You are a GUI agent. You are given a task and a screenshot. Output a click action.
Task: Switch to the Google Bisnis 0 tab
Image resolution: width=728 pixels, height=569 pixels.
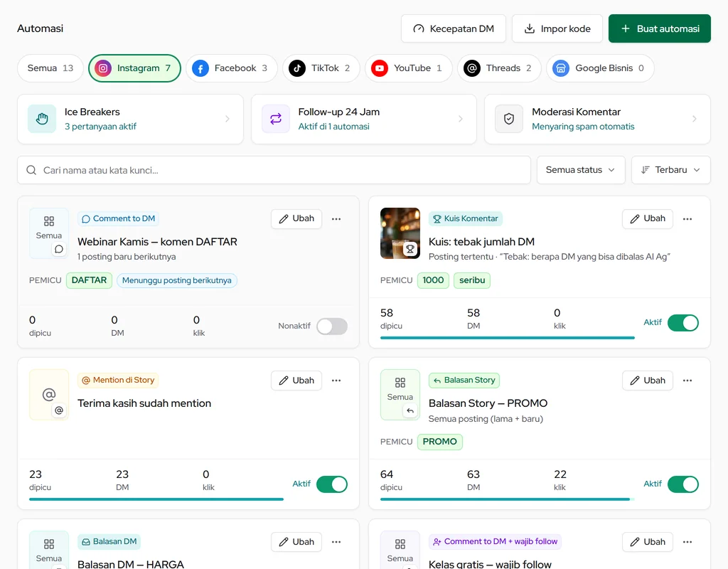(x=600, y=68)
